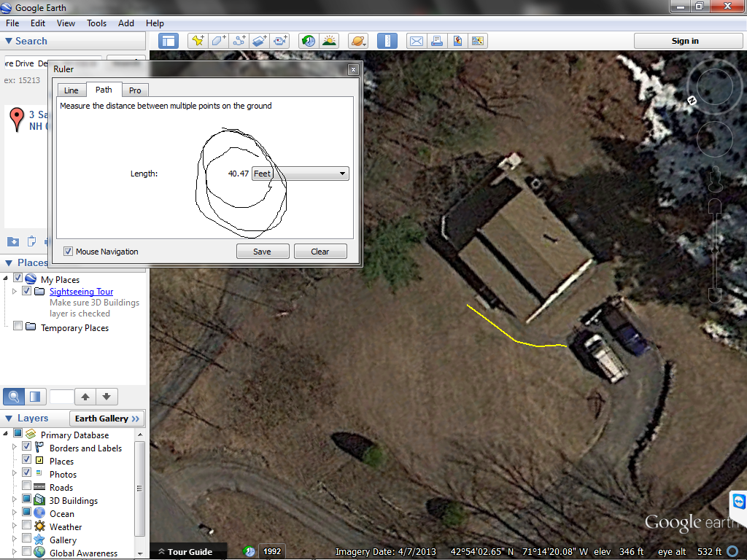Click the Add Image Overlay icon
The width and height of the screenshot is (747, 560).
point(260,41)
